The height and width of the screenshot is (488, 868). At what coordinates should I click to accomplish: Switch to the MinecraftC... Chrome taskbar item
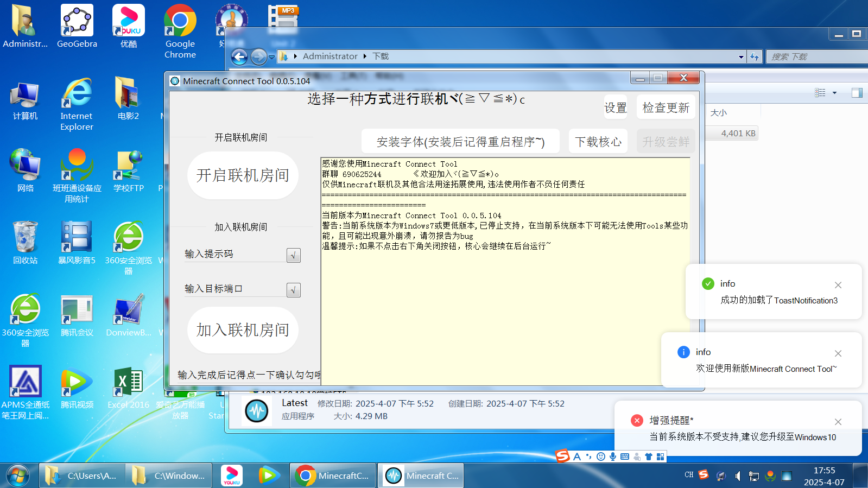(333, 476)
